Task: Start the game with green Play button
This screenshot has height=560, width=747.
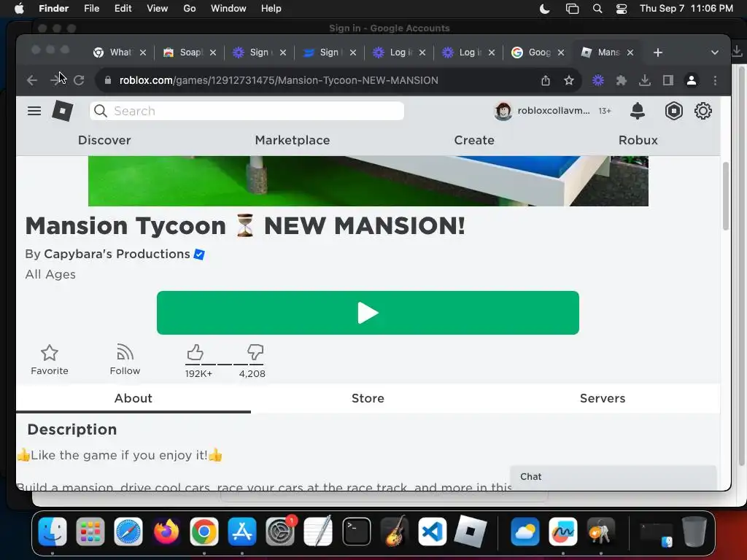Action: tap(368, 313)
